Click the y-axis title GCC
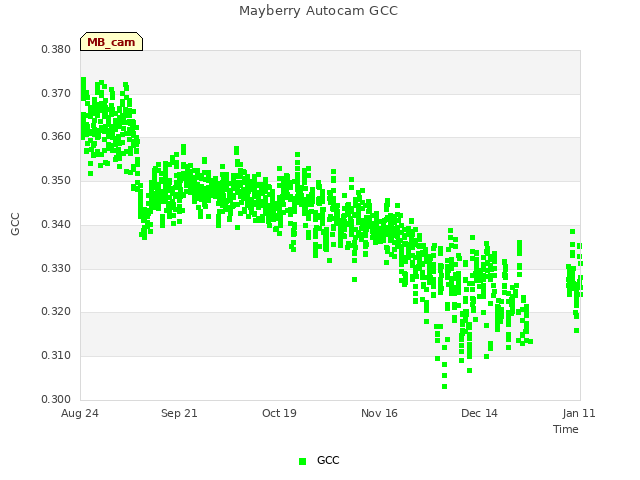640x480 pixels. 15,224
